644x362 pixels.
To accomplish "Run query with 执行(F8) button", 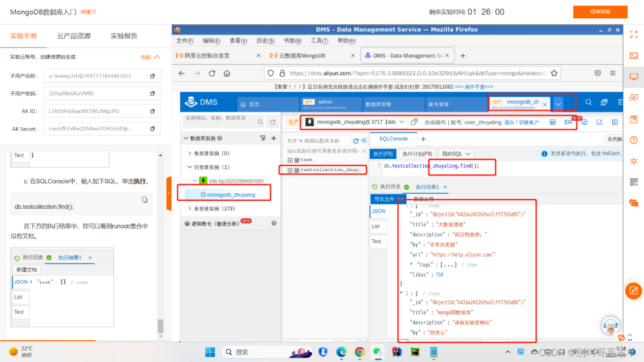I will coord(383,154).
